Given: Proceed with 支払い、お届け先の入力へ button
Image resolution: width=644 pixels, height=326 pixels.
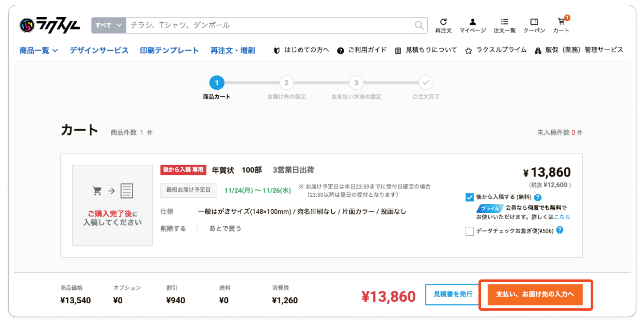Looking at the screenshot, I should [x=535, y=295].
